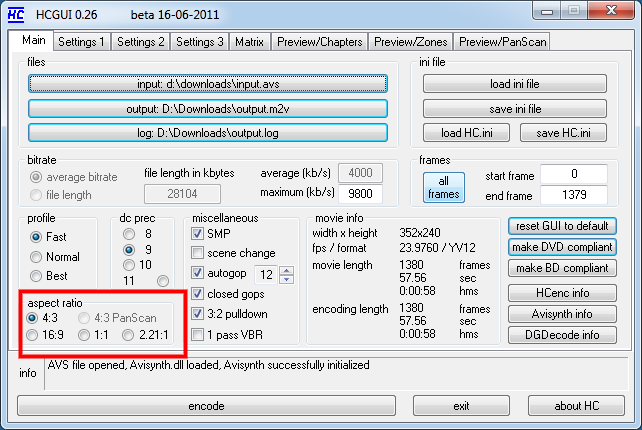The height and width of the screenshot is (430, 642).
Task: Select 4:3 PanScan aspect ratio
Action: (84, 318)
